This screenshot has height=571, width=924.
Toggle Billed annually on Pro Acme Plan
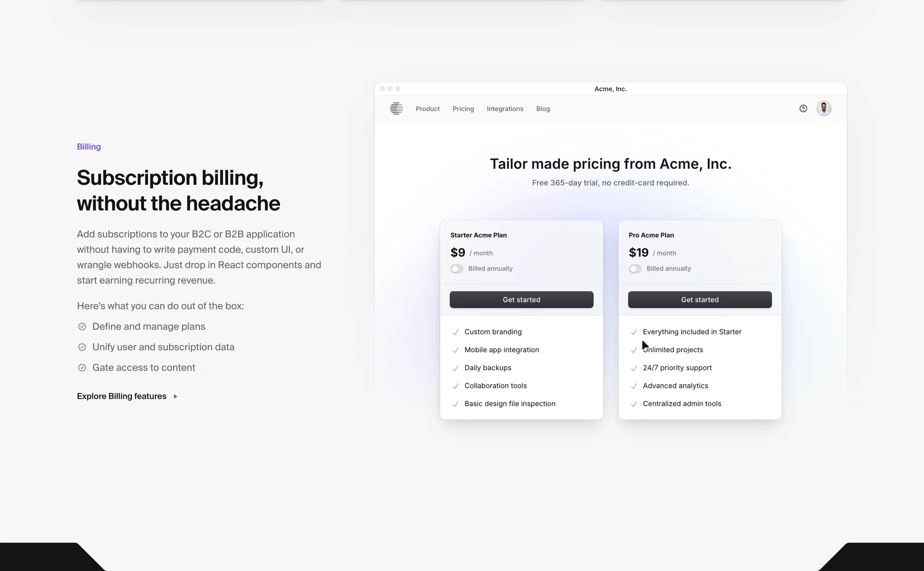635,269
